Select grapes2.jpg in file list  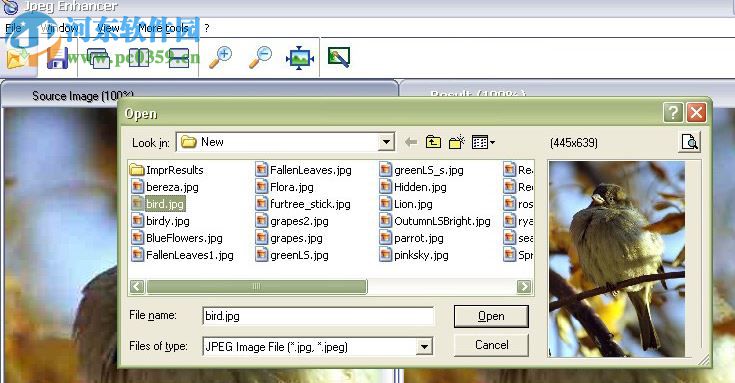pyautogui.click(x=292, y=221)
